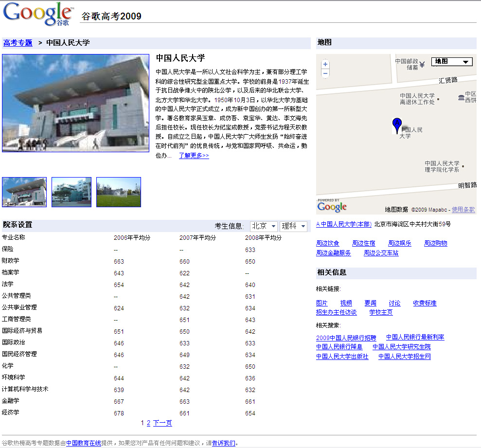Open the 北京 region dropdown
This screenshot has height=448, width=481.
coord(264,226)
